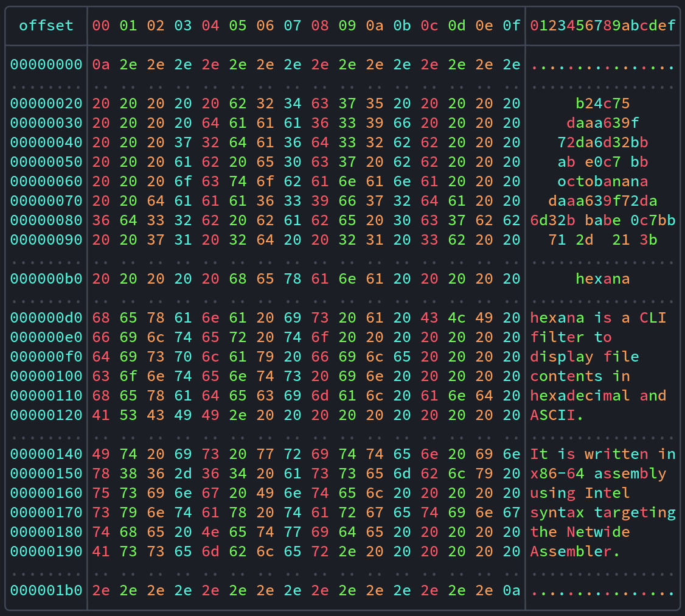The image size is (685, 616).
Task: Click ASCII text "syntax targeting"
Action: coord(603,513)
